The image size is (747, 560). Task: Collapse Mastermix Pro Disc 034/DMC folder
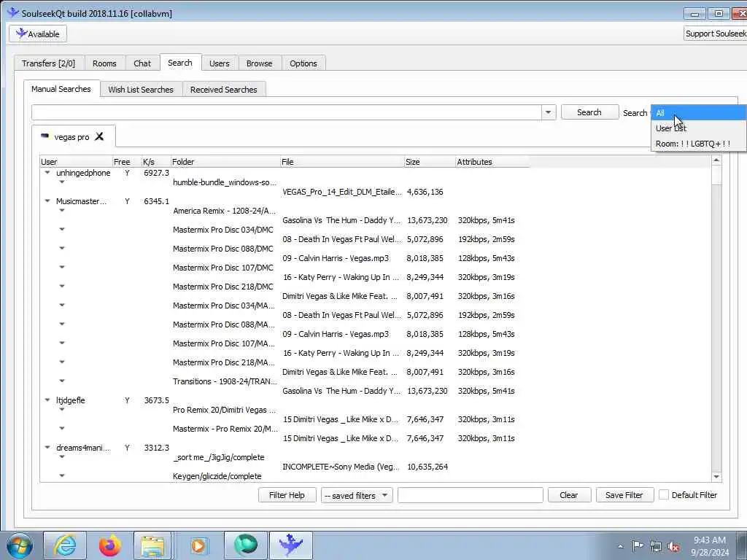(x=62, y=230)
